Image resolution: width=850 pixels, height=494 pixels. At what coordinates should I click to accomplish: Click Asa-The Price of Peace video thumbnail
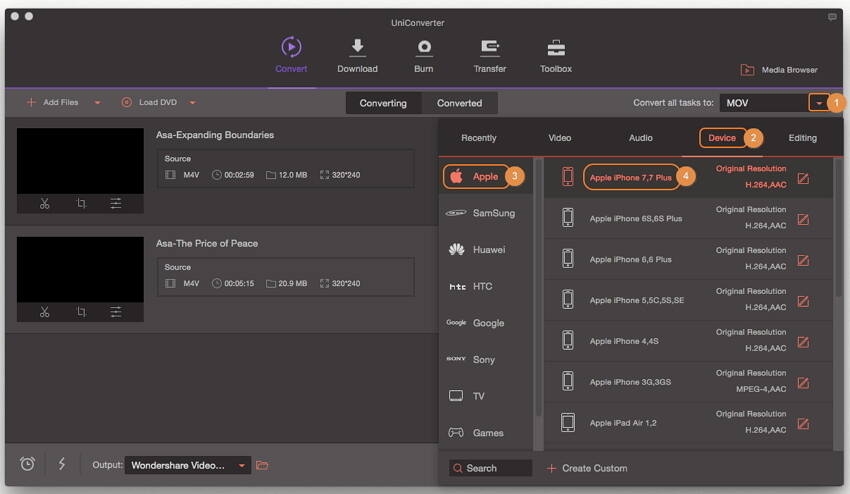tap(80, 270)
